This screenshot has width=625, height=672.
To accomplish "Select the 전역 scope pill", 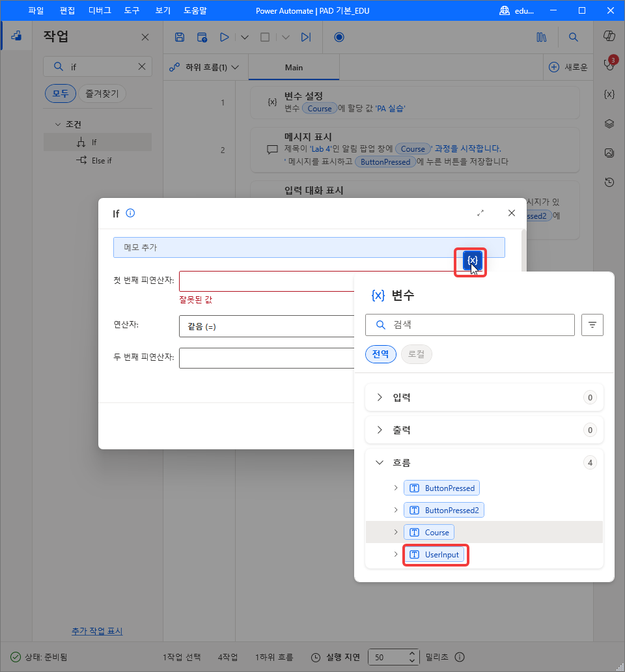I will [381, 354].
